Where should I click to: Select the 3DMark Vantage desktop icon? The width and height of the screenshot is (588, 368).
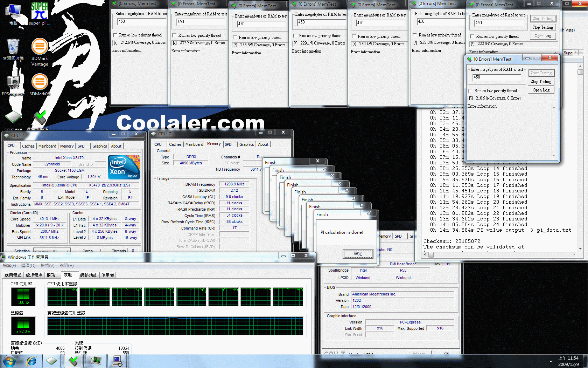click(x=40, y=52)
